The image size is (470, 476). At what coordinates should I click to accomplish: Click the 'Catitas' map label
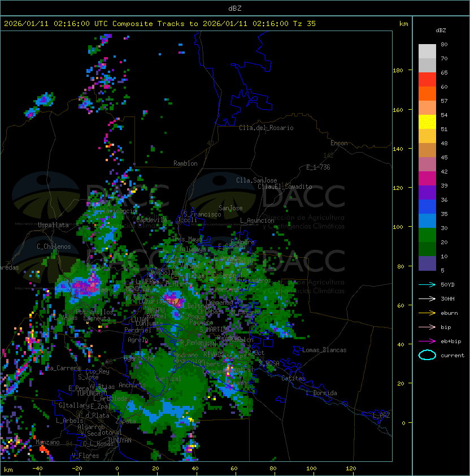point(293,378)
